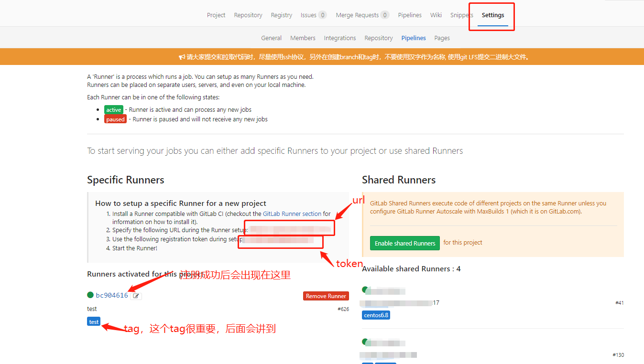The height and width of the screenshot is (364, 644).
Task: Click the 'Start the Runner!' step
Action: click(x=134, y=248)
